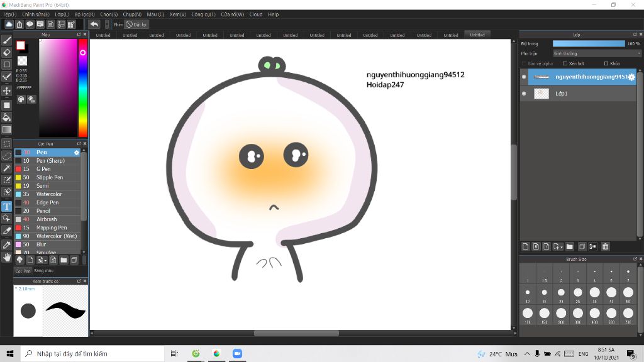Select the Eyedropper tool
644x362 pixels.
pyautogui.click(x=6, y=245)
